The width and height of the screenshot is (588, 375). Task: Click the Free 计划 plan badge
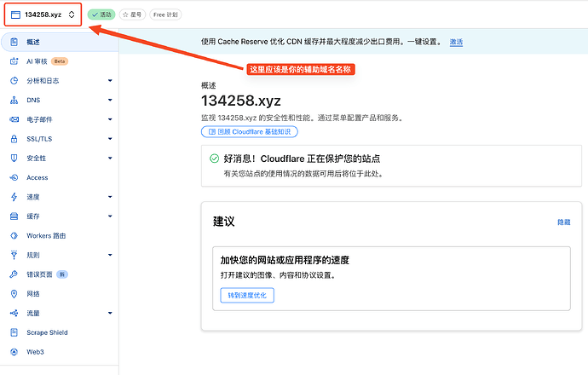pos(165,14)
